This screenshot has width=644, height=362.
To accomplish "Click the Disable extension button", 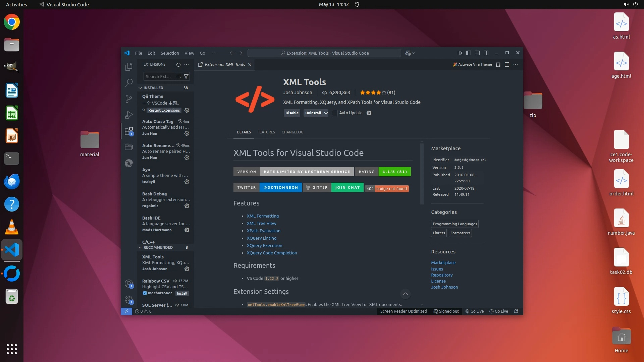I will point(292,113).
